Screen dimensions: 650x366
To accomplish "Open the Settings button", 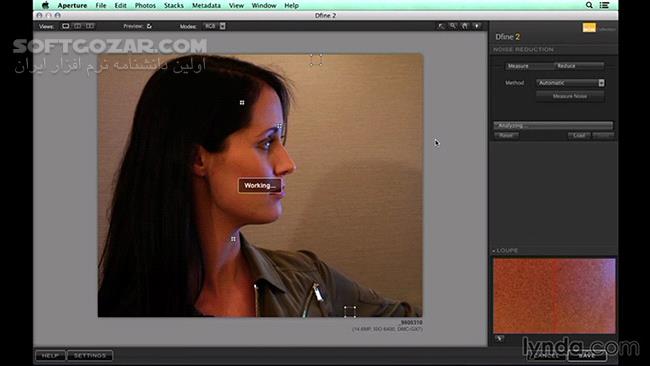I will [x=90, y=356].
